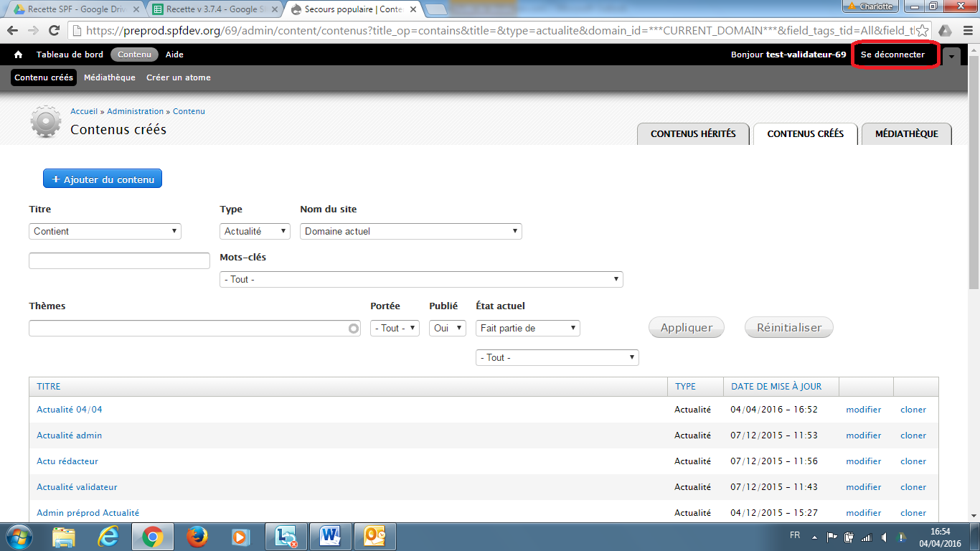
Task: Open the Chrome hamburger menu
Action: click(x=967, y=31)
